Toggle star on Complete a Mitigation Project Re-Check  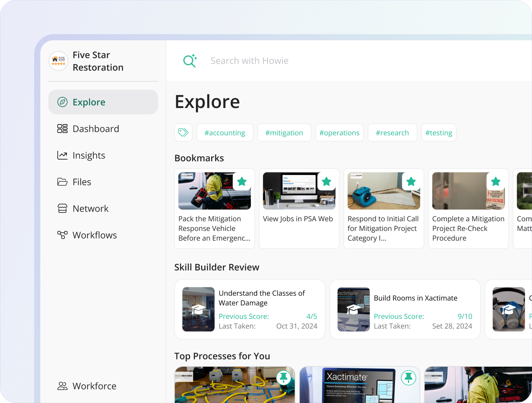click(496, 181)
